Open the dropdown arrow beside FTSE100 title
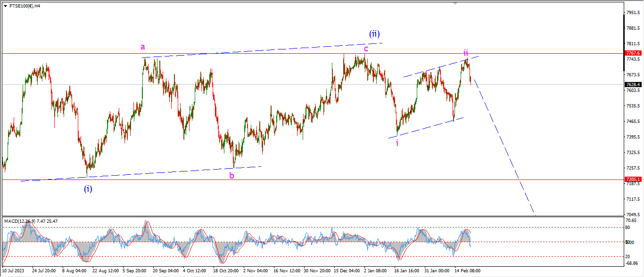 pos(5,6)
